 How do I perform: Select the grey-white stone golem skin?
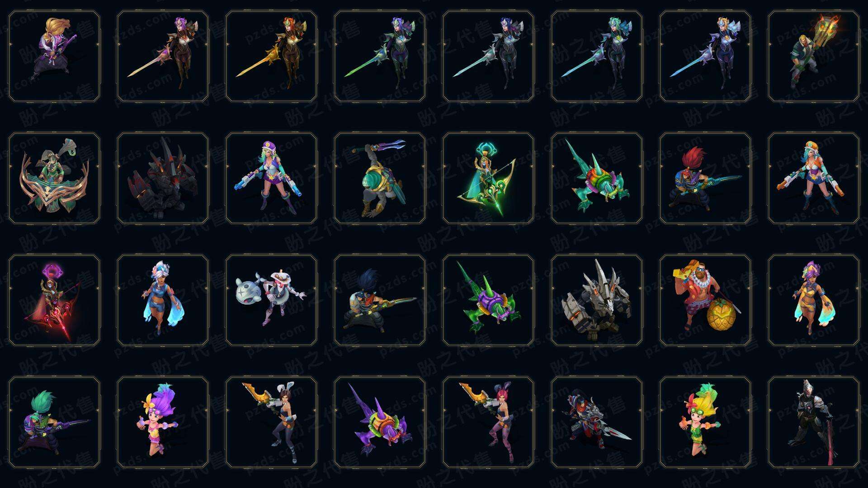597,300
